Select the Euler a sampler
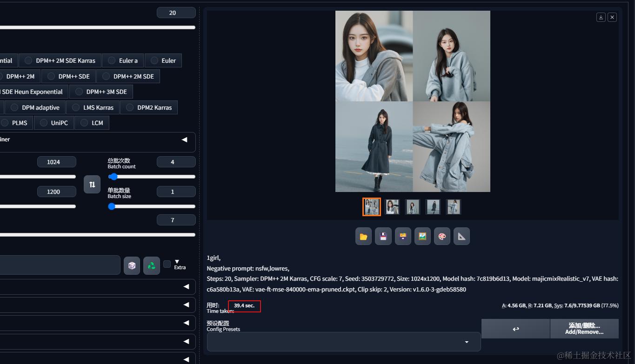Screen dimensions: 635x364 coord(123,60)
